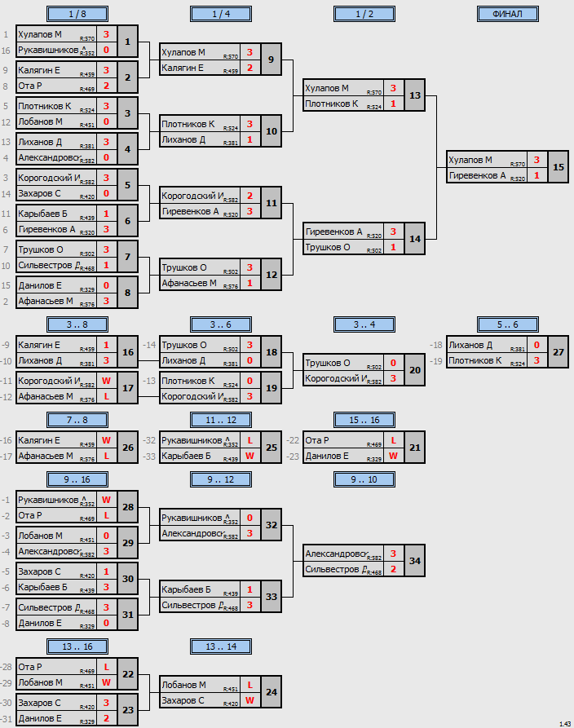Viewport: 574px width, 728px height.
Task: Open match number 5 box
Action: (x=128, y=185)
